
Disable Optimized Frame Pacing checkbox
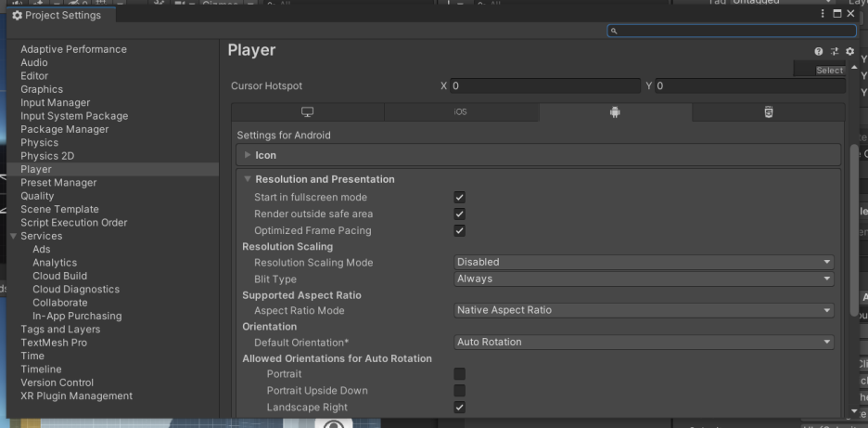point(459,230)
